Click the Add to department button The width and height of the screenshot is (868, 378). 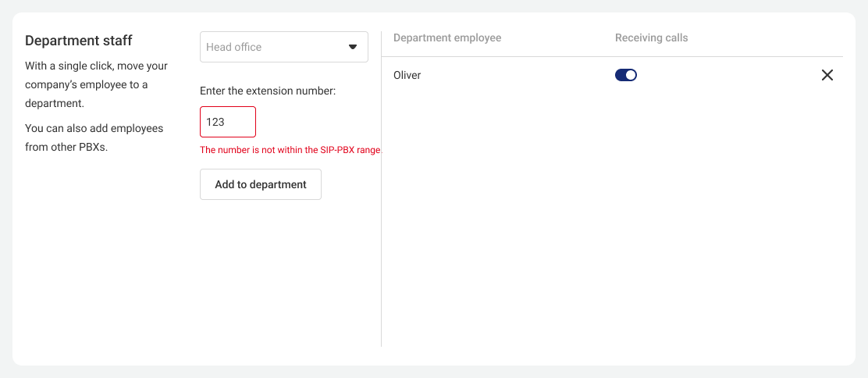point(261,184)
